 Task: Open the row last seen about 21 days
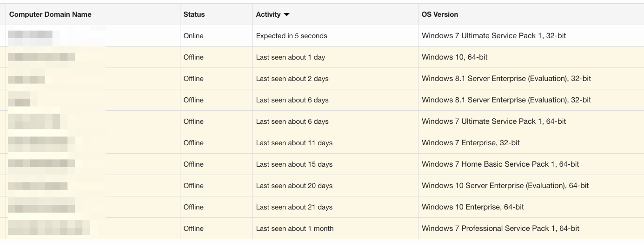(294, 207)
